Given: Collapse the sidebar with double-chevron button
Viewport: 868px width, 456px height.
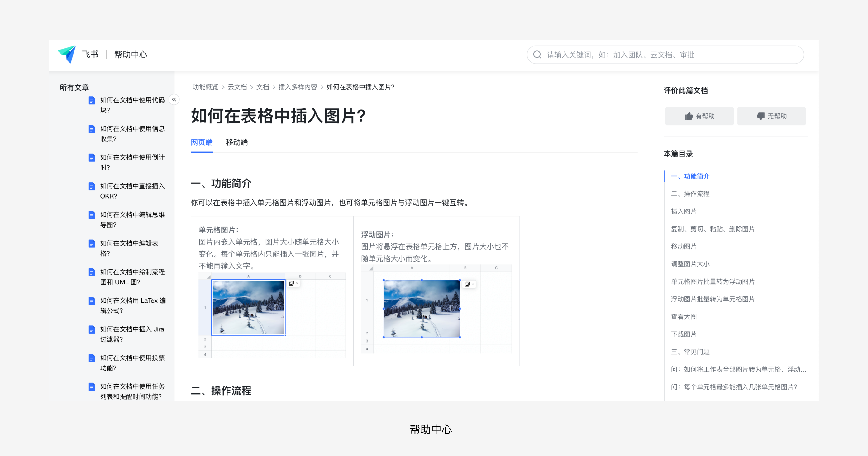Looking at the screenshot, I should pos(174,99).
